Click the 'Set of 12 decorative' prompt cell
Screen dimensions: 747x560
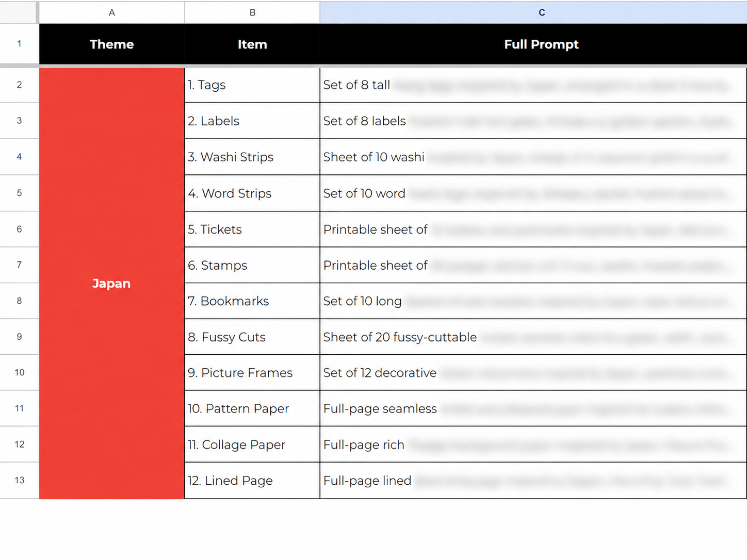click(x=533, y=372)
